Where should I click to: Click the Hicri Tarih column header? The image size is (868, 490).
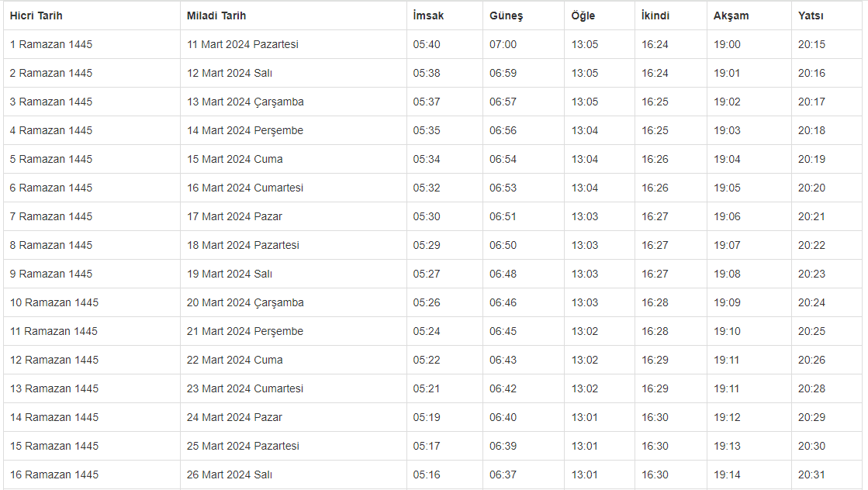[x=36, y=16]
